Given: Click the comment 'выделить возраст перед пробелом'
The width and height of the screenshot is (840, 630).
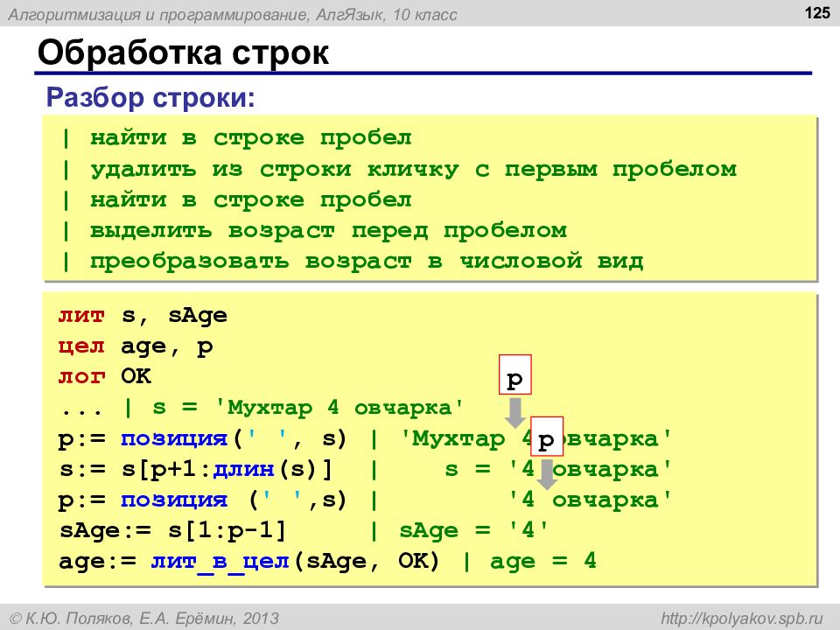Looking at the screenshot, I should click(328, 231).
